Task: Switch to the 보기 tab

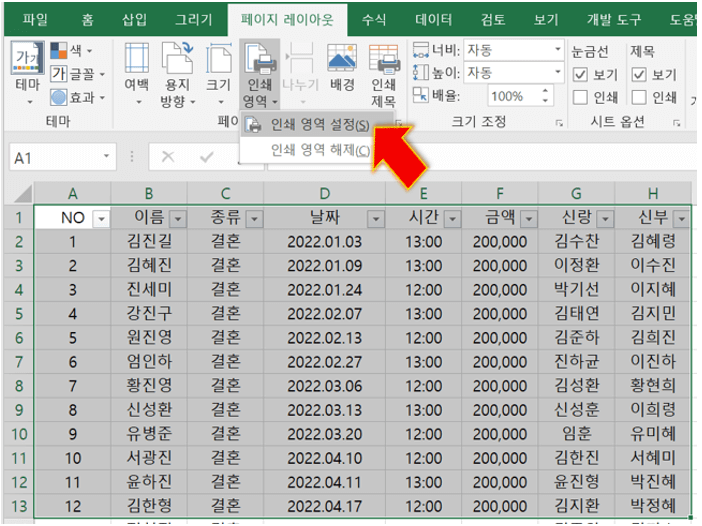Action: tap(546, 20)
